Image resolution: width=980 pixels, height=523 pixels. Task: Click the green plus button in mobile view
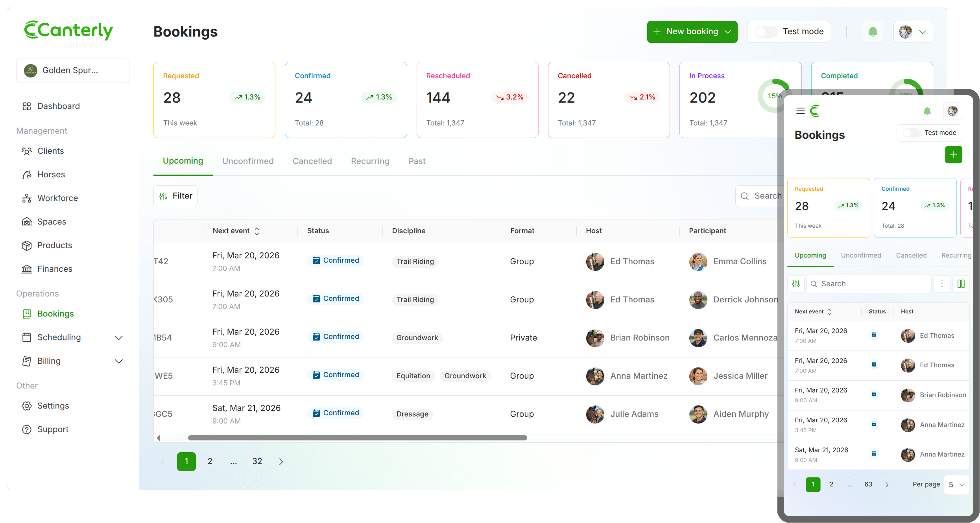[x=953, y=155]
